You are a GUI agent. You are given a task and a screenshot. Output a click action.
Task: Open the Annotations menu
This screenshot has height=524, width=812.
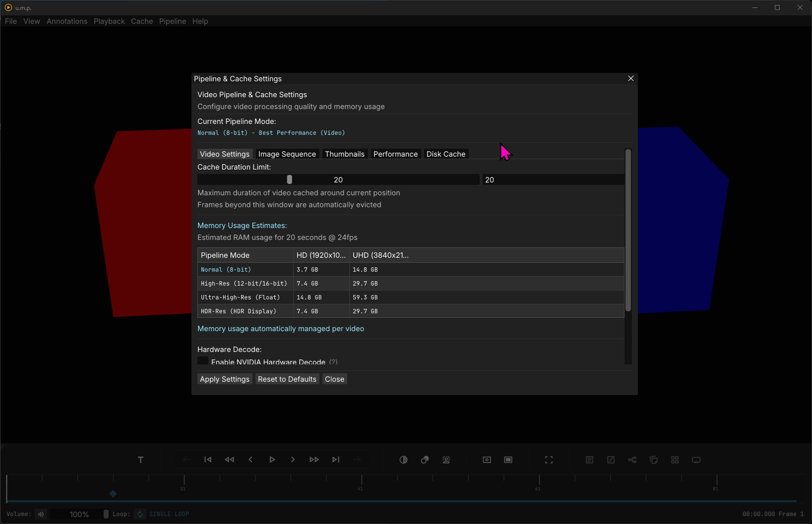tap(67, 21)
